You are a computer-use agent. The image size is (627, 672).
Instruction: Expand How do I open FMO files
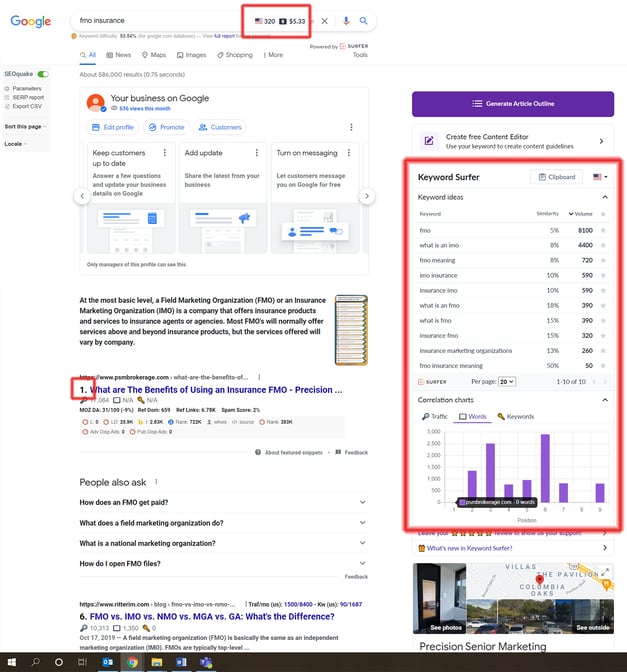click(223, 564)
